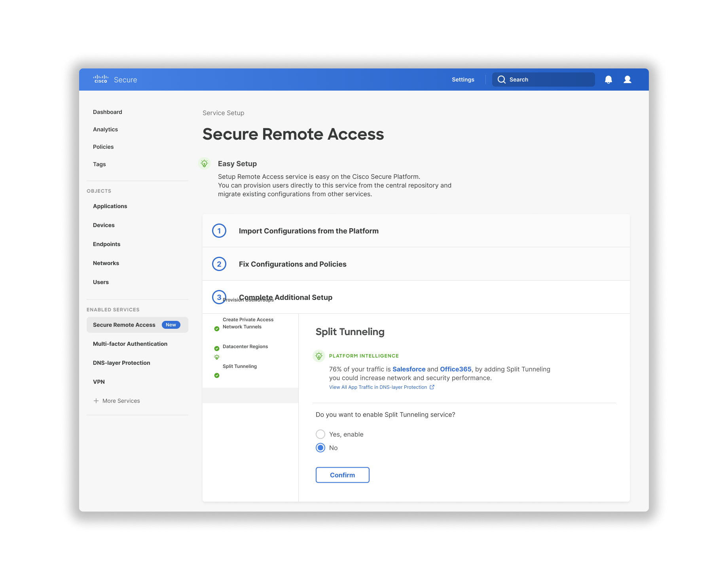728x580 pixels.
Task: Click the step 3 circle number icon
Action: point(219,297)
